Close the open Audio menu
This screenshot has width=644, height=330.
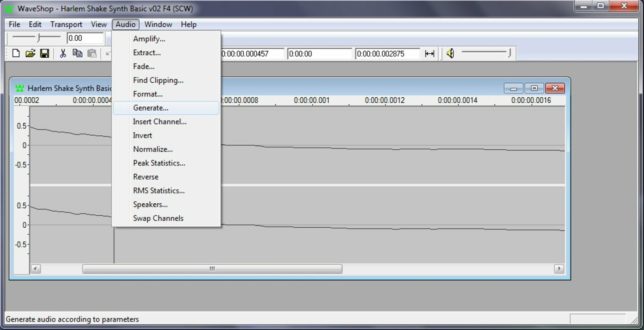click(126, 24)
